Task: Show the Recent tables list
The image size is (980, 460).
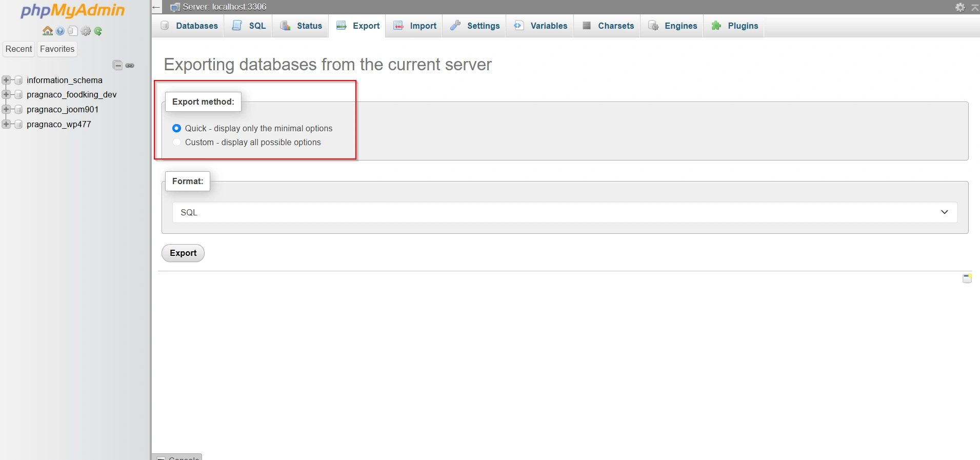Action: [19, 49]
